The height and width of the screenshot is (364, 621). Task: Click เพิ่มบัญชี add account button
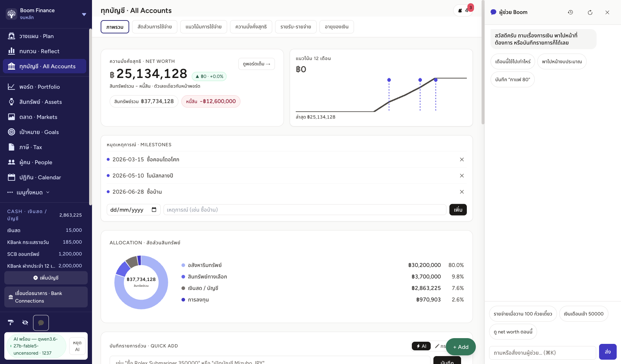coord(46,278)
